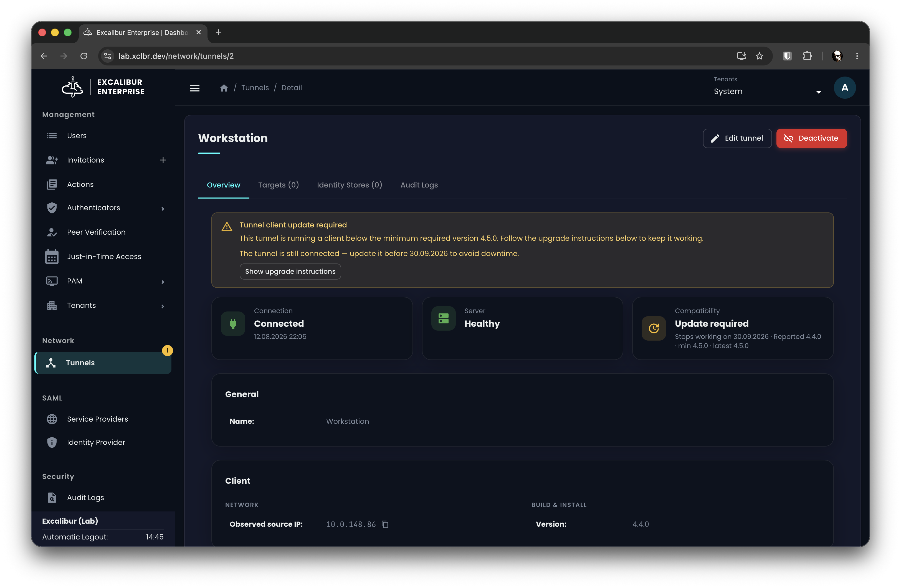Click the Excalibur Enterprise logo
The image size is (901, 588).
[103, 87]
